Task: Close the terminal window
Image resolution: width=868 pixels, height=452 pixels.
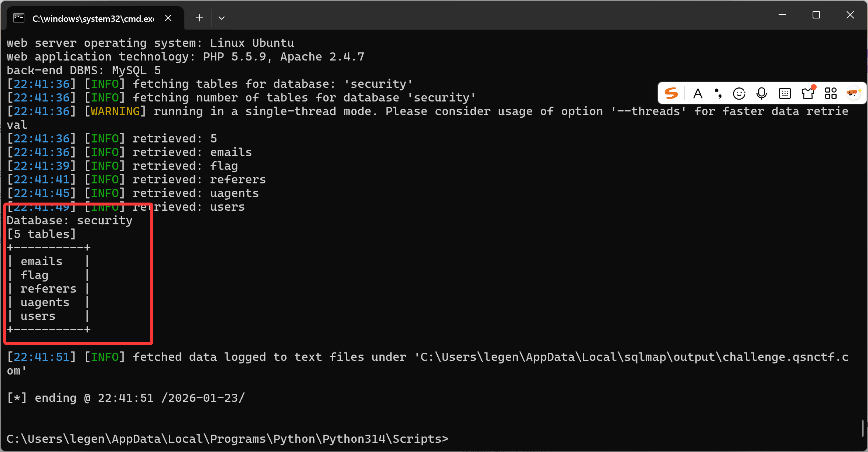Action: click(x=850, y=15)
